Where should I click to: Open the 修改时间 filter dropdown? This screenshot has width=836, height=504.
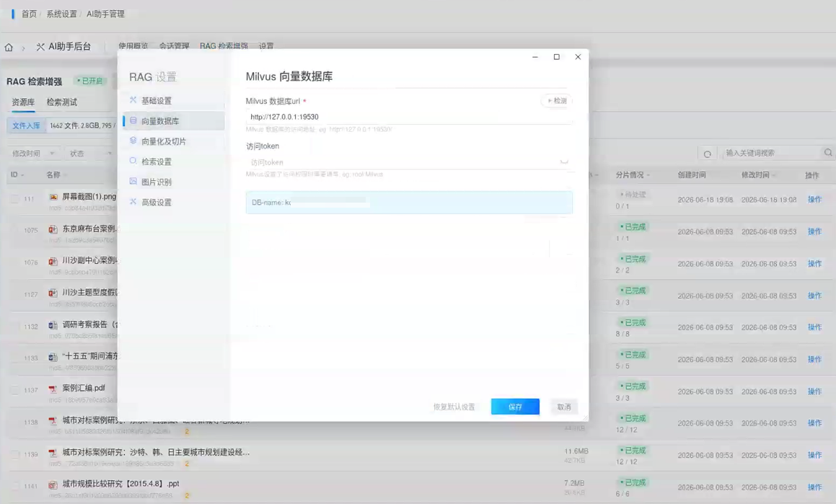tap(33, 154)
